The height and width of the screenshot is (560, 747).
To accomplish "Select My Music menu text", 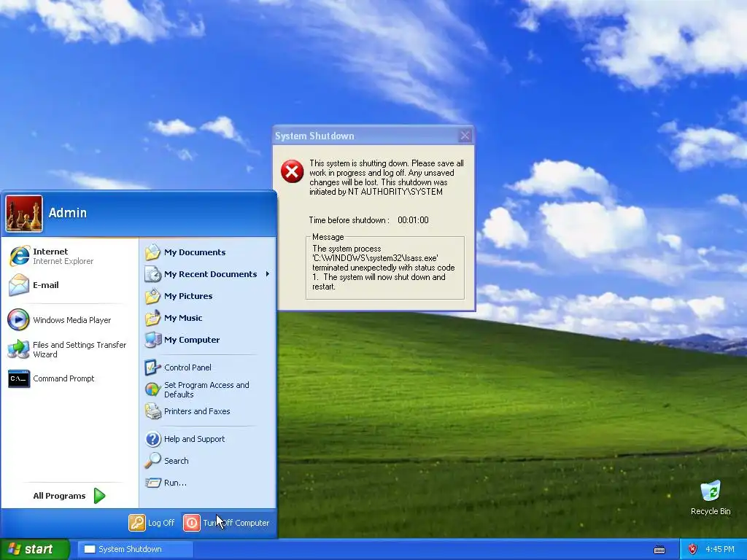I will pyautogui.click(x=183, y=318).
